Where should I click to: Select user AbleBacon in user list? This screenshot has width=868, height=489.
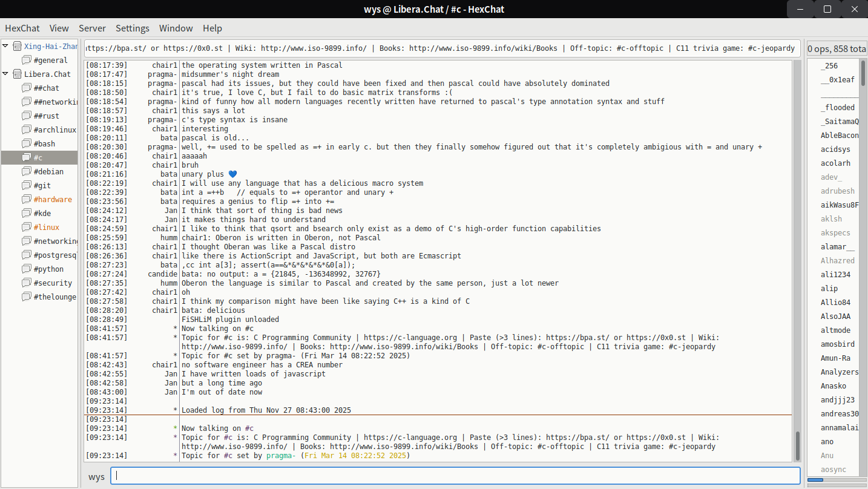click(839, 136)
